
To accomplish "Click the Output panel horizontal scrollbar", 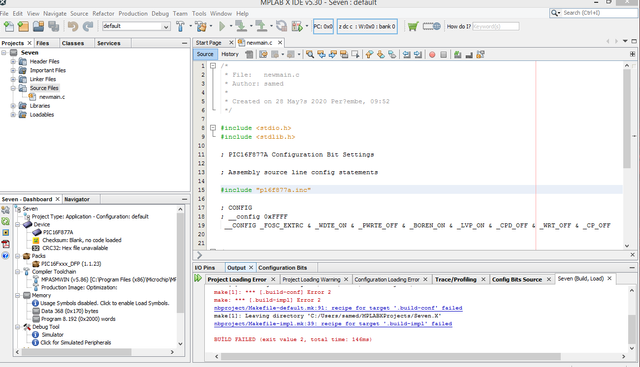I will coord(391,356).
